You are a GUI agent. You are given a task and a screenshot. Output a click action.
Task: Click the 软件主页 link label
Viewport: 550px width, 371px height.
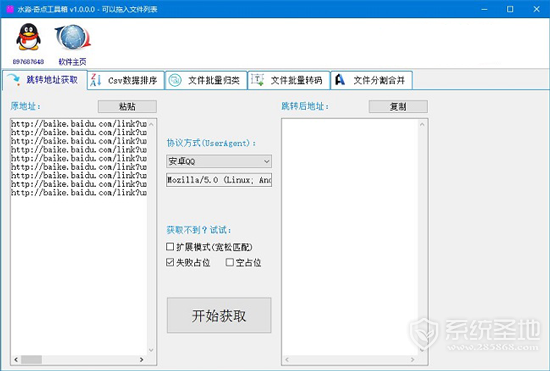(72, 62)
